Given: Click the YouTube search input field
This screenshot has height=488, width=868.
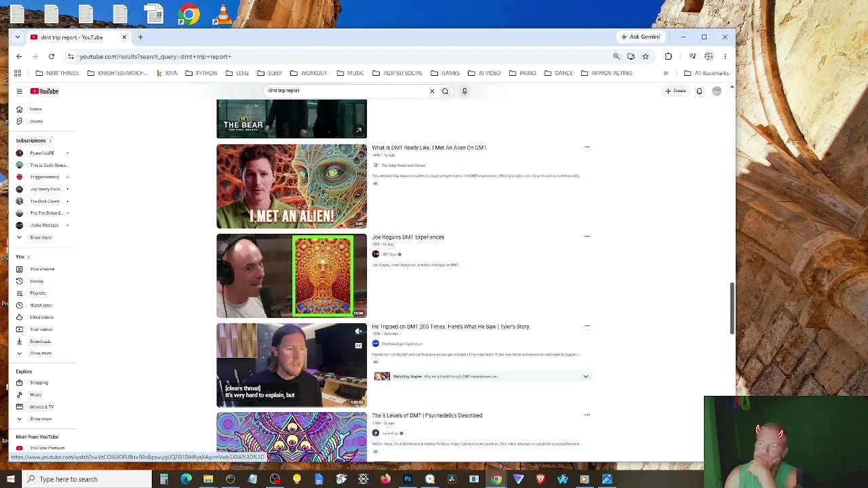Looking at the screenshot, I should pos(346,91).
